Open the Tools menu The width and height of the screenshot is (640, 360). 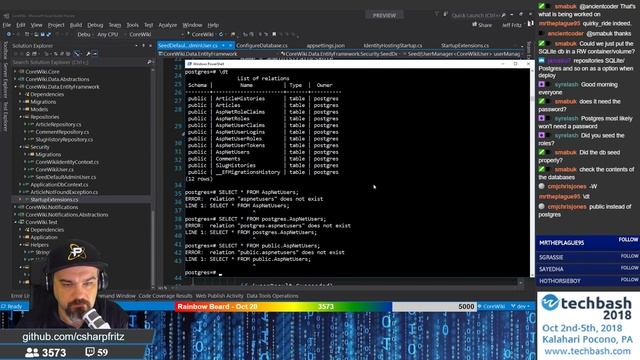(x=132, y=25)
